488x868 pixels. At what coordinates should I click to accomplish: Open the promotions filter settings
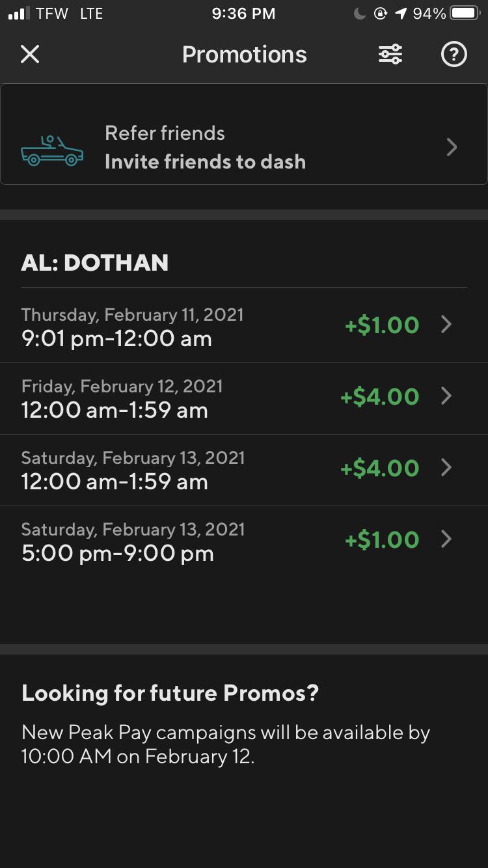pyautogui.click(x=390, y=55)
